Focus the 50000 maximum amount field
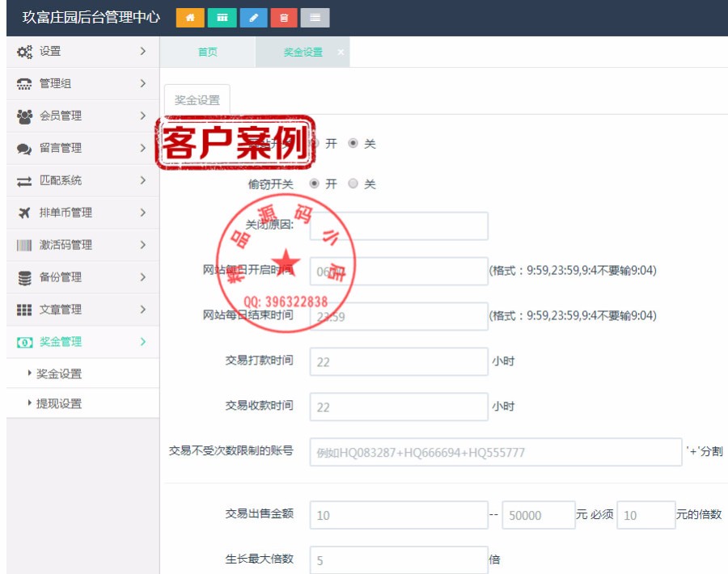Screen dimensions: 728x574 [x=539, y=515]
